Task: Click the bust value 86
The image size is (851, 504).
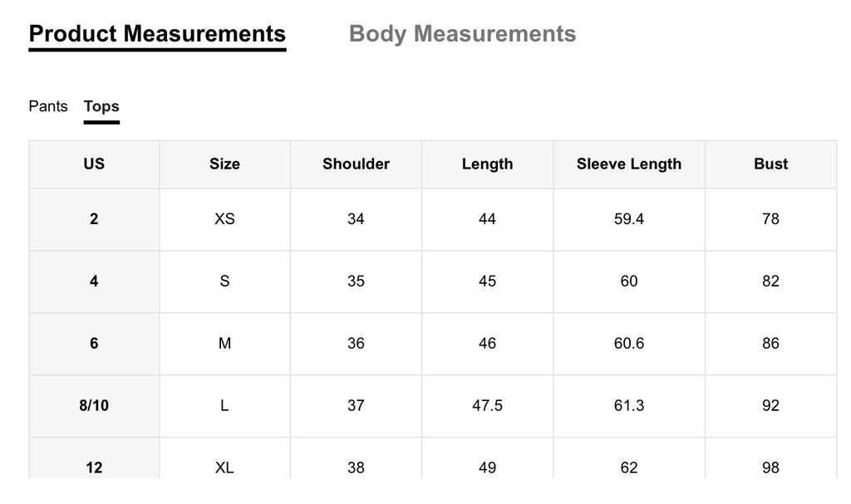Action: [770, 344]
